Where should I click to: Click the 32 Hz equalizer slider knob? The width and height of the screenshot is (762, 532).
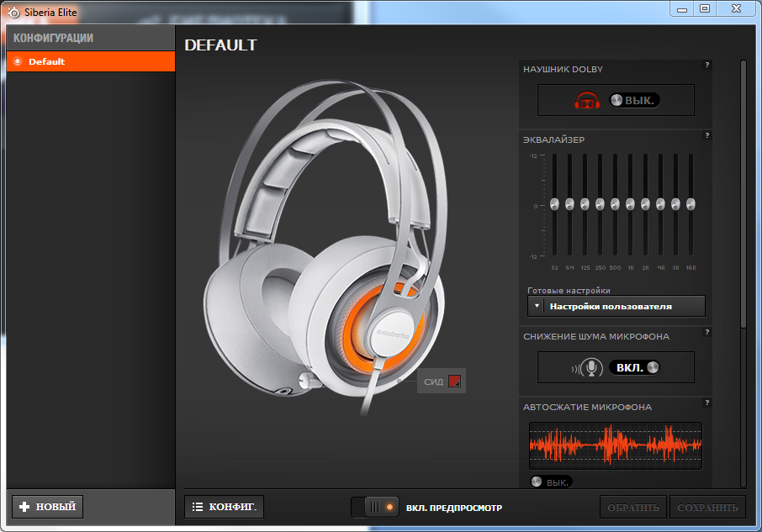click(554, 204)
